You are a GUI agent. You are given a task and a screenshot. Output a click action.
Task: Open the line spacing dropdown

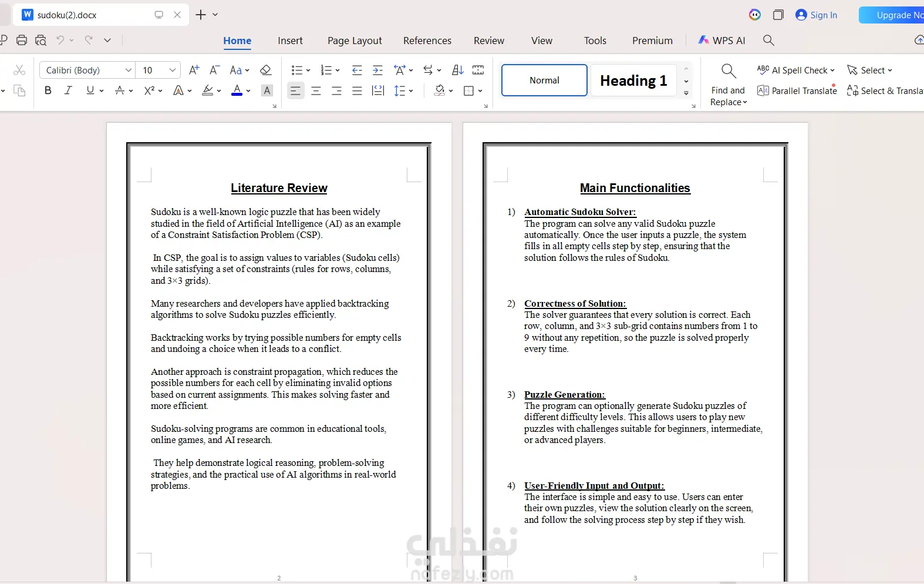click(x=403, y=90)
